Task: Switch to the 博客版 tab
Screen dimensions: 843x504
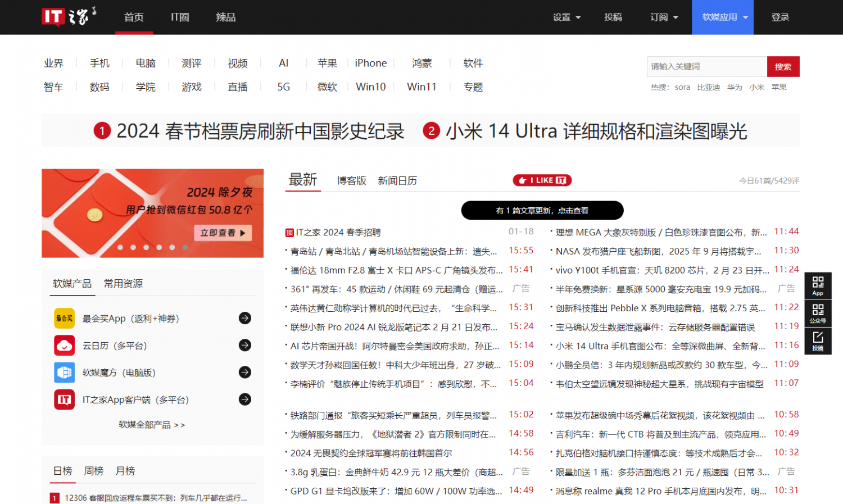Action: pos(352,180)
